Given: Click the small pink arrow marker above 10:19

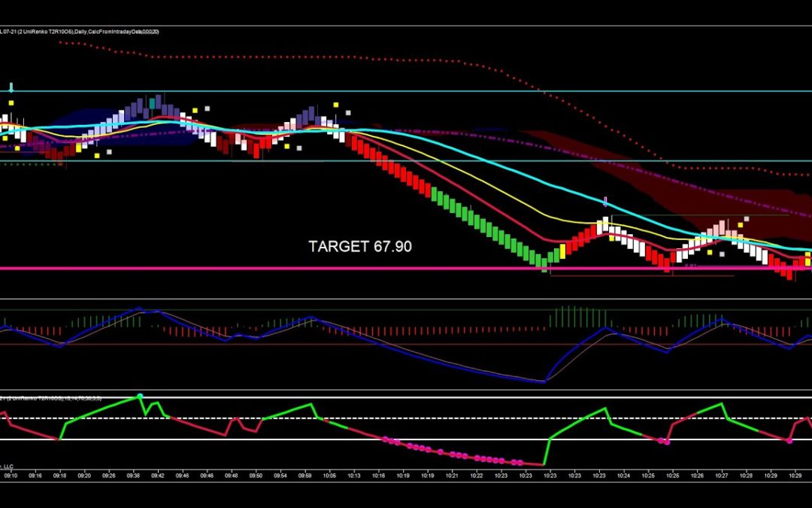Looking at the screenshot, I should (x=605, y=201).
